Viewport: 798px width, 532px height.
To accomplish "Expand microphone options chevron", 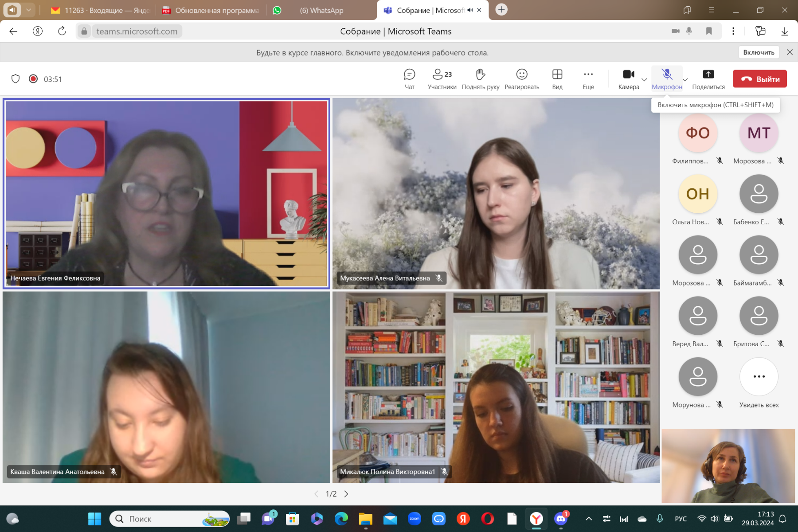I will tap(685, 80).
